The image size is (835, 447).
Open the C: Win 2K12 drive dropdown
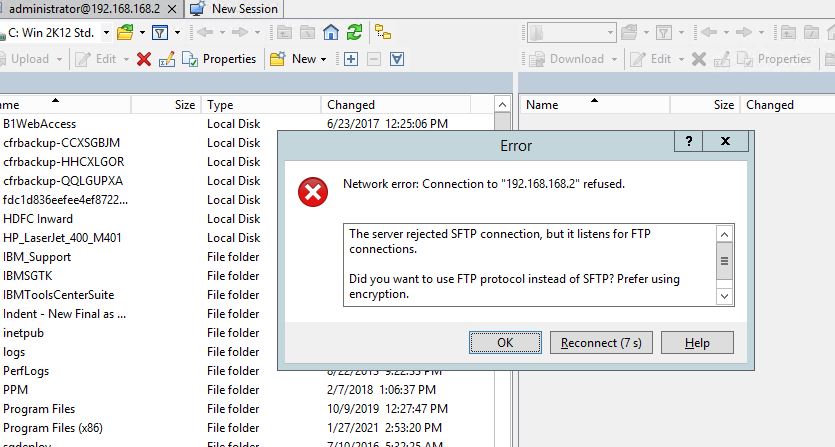click(106, 33)
